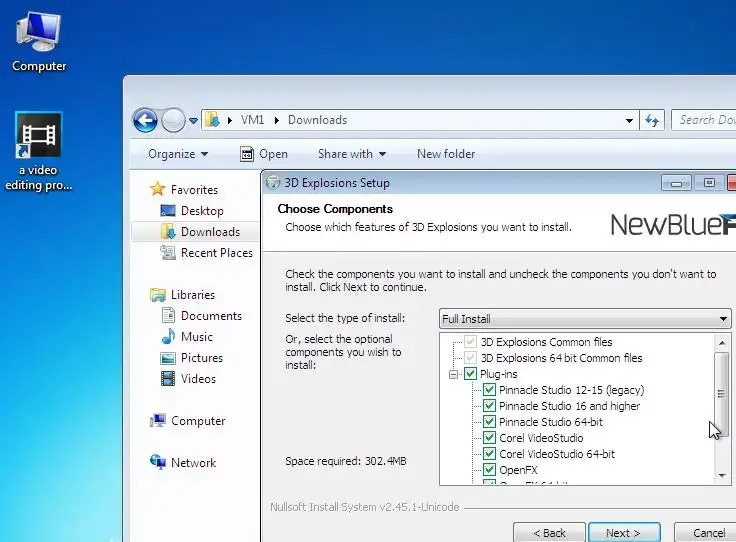Click the 3D Explosions Setup title icon

point(273,183)
